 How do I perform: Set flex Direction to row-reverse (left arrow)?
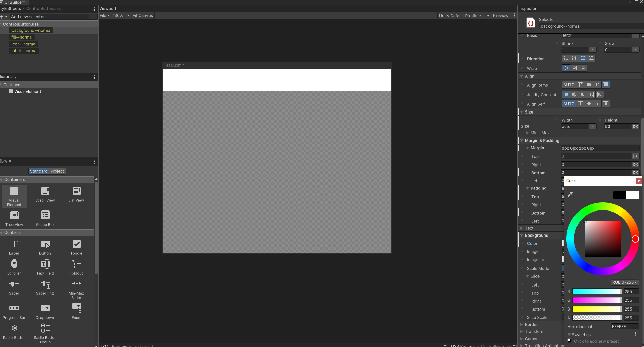tap(591, 59)
